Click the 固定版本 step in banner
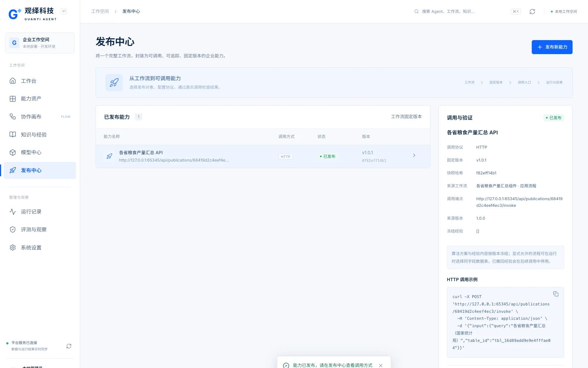This screenshot has width=588, height=368. coord(496,82)
